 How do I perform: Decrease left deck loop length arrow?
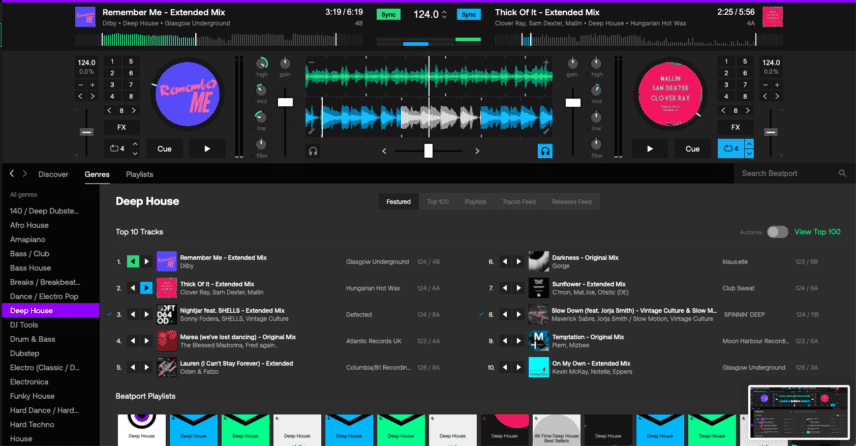click(135, 153)
